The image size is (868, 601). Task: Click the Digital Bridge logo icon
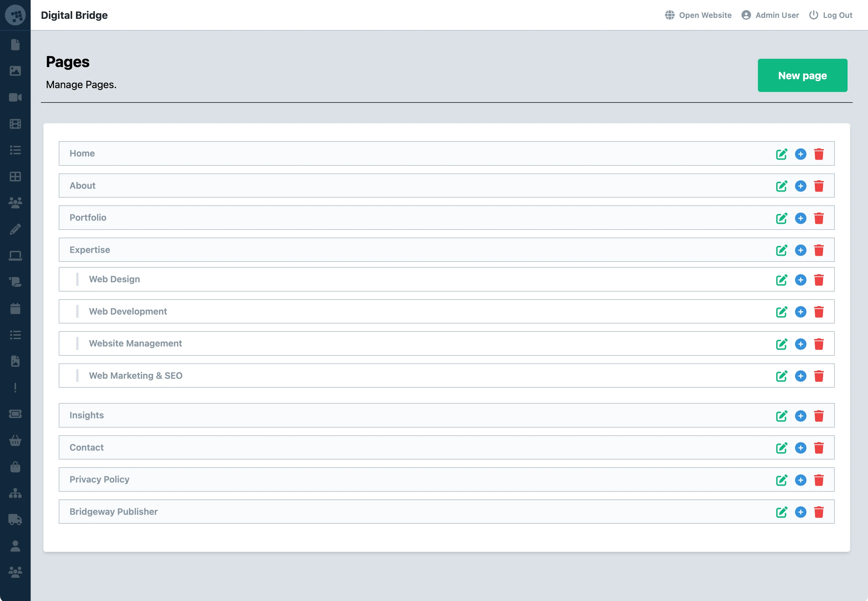pyautogui.click(x=15, y=15)
